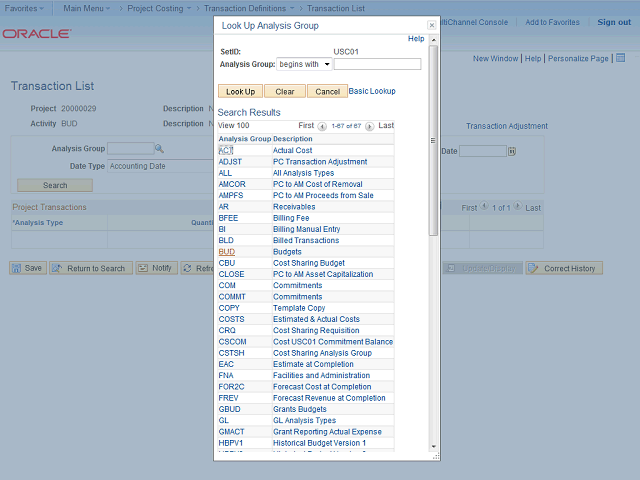Click 'Forecast Revenue at Completion' description
The width and height of the screenshot is (640, 480).
[329, 398]
